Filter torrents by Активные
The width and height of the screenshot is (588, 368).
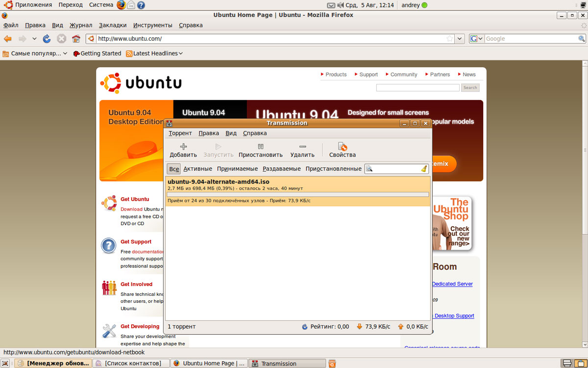point(197,169)
